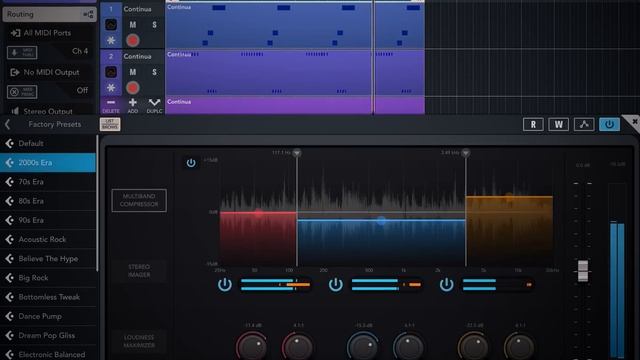Image resolution: width=640 pixels, height=360 pixels.
Task: Click the Dance Pump arrow icon
Action: [9, 316]
